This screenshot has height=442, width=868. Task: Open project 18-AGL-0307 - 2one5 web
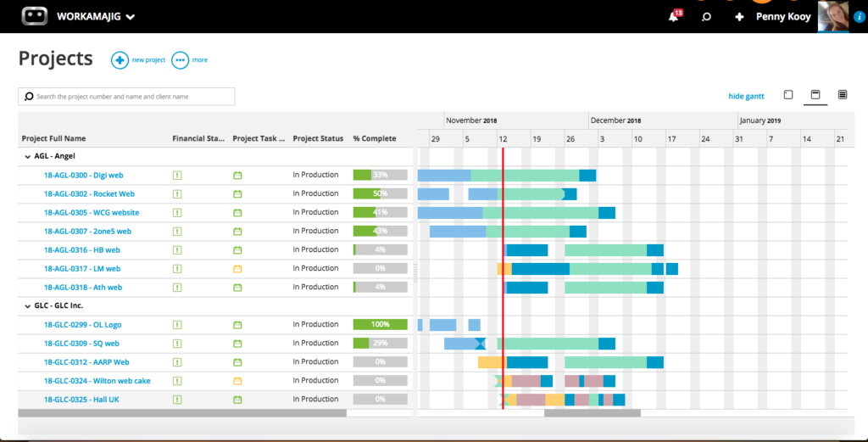(x=87, y=232)
